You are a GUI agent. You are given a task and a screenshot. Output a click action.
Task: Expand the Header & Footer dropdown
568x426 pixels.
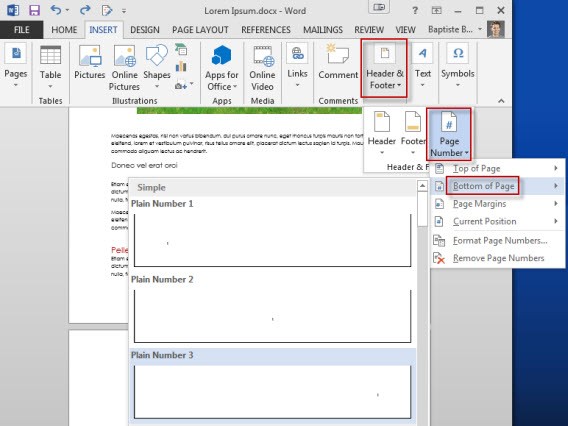click(384, 68)
